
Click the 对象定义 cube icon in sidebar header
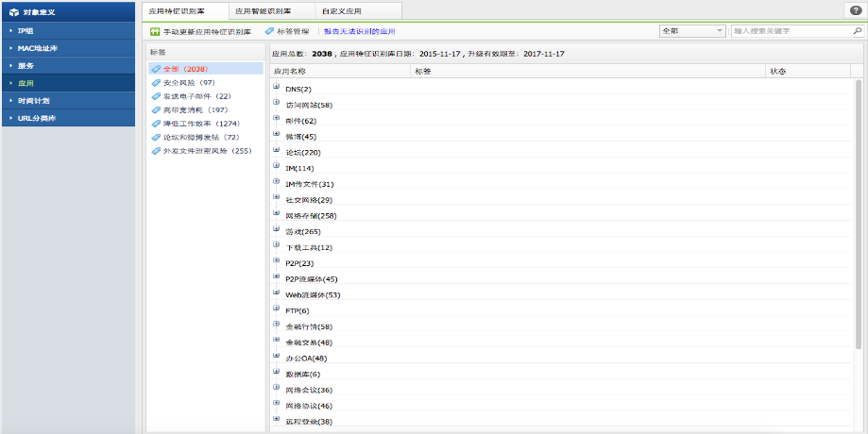coord(13,12)
